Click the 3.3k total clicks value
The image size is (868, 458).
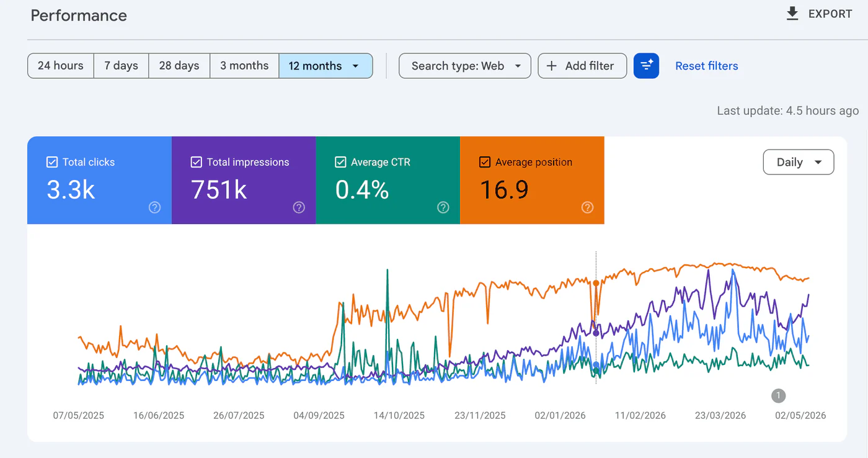point(71,189)
